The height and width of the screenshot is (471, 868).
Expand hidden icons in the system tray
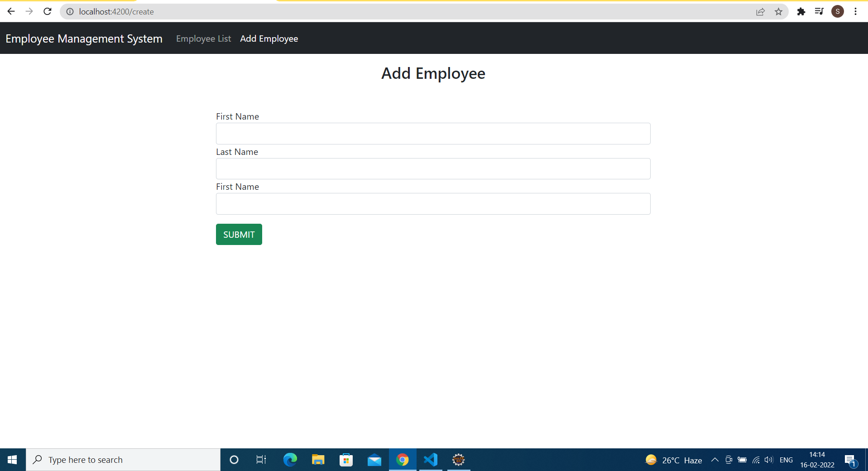(715, 460)
